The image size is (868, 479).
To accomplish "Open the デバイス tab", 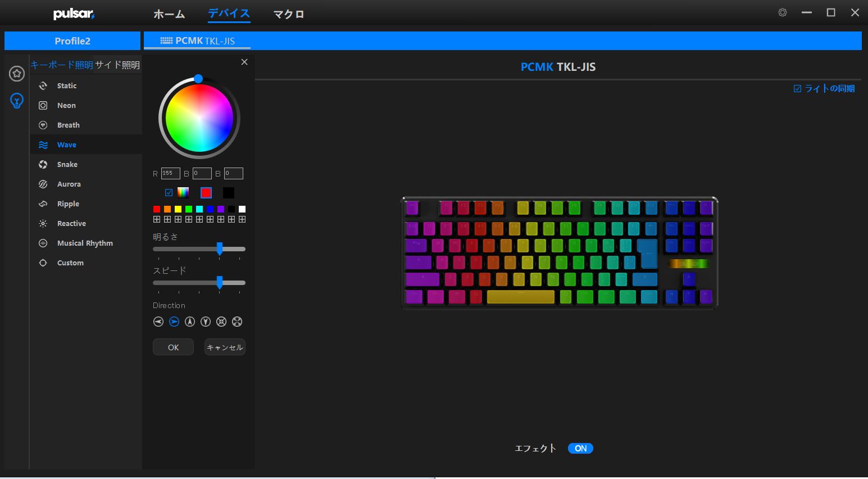I will (x=229, y=13).
